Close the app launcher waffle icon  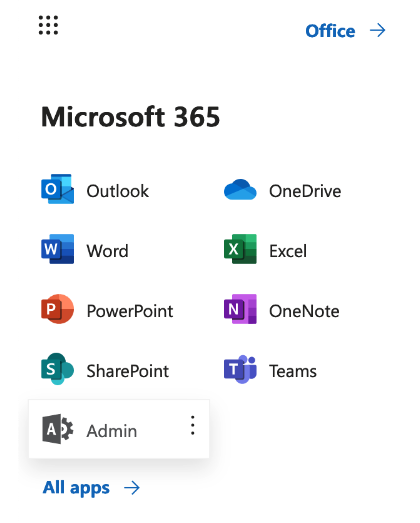tap(48, 25)
